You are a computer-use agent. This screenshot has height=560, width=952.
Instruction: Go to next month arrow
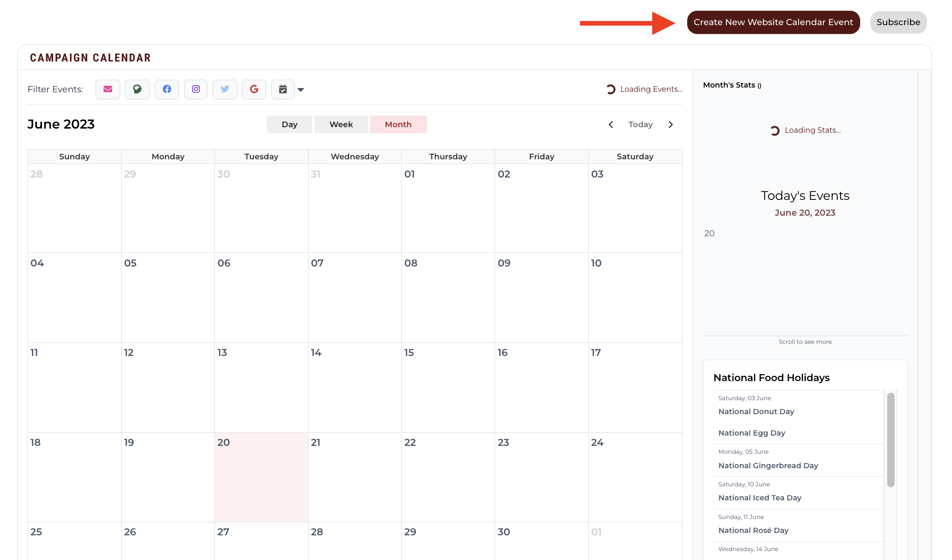[671, 124]
